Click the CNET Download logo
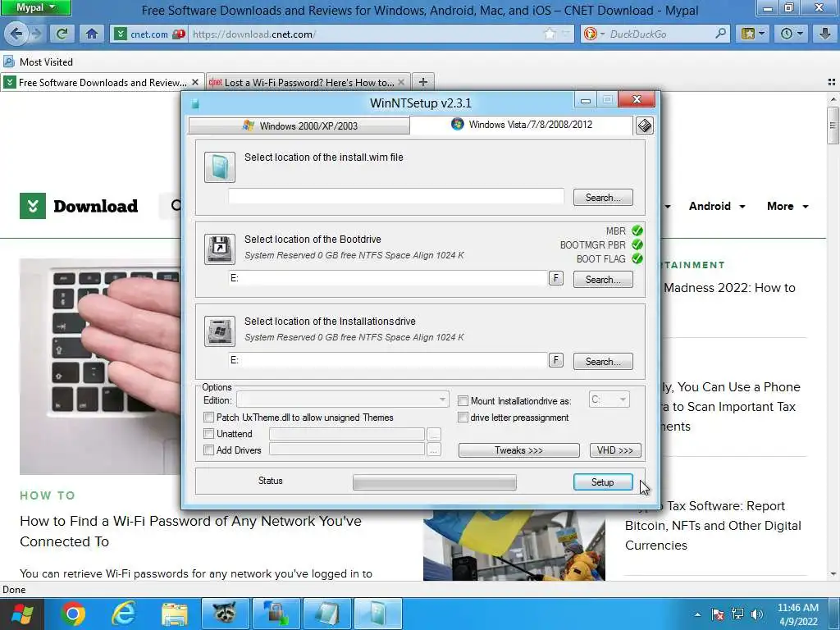Screen dimensions: 840x630 (79, 206)
